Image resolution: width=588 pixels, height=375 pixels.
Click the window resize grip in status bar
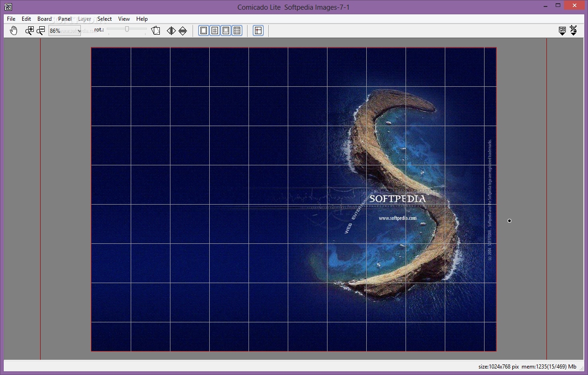[581, 368]
